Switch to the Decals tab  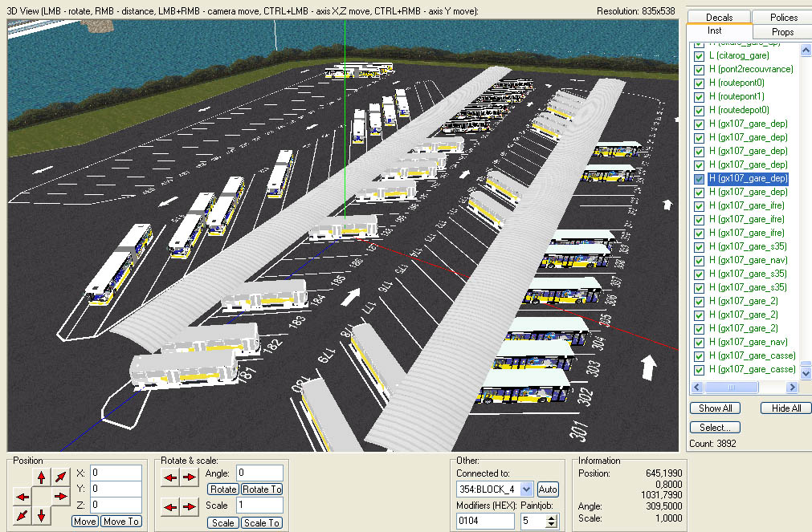point(719,17)
